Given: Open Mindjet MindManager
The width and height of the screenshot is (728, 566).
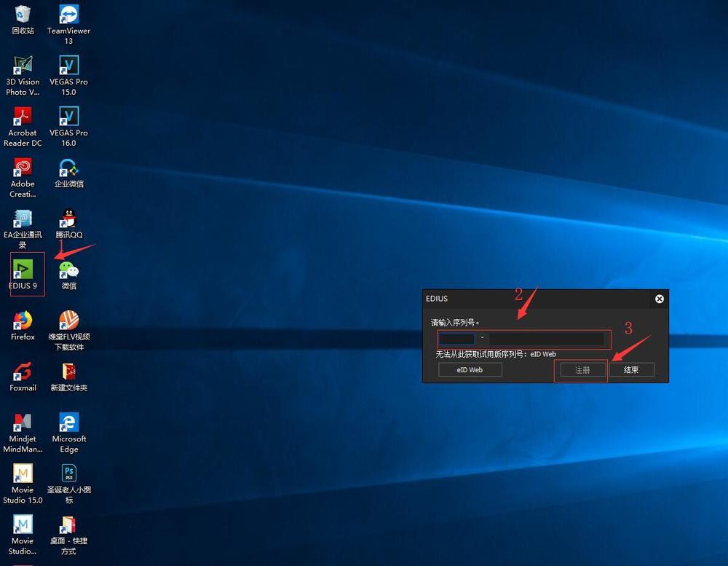Looking at the screenshot, I should tap(23, 422).
